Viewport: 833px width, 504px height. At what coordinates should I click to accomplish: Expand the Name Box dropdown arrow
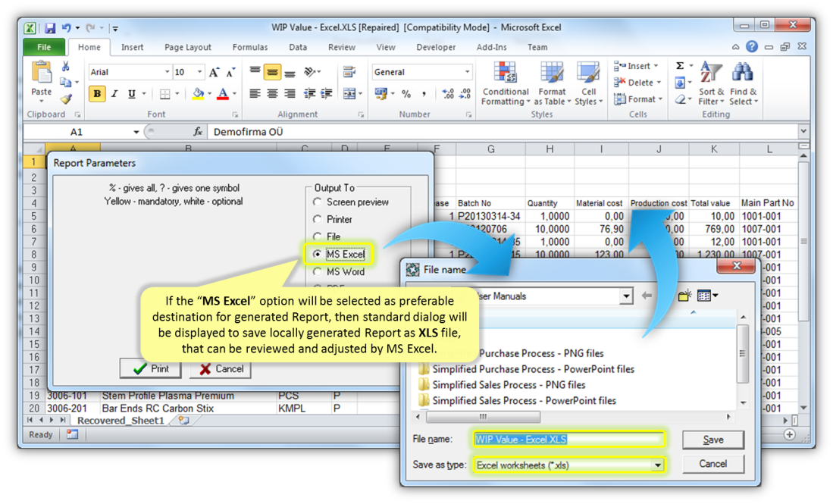pyautogui.click(x=136, y=132)
